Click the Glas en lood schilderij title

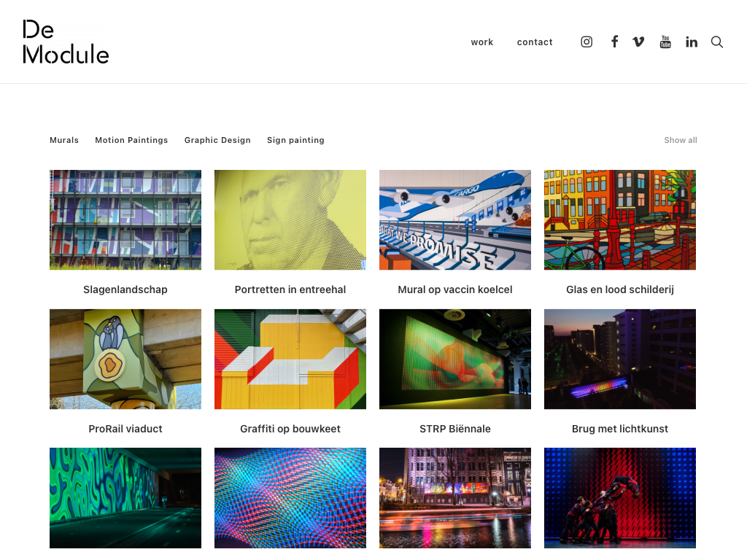click(620, 289)
